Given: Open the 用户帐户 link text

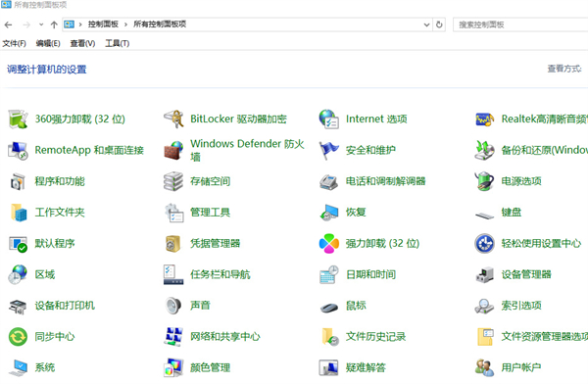Looking at the screenshot, I should tap(521, 368).
